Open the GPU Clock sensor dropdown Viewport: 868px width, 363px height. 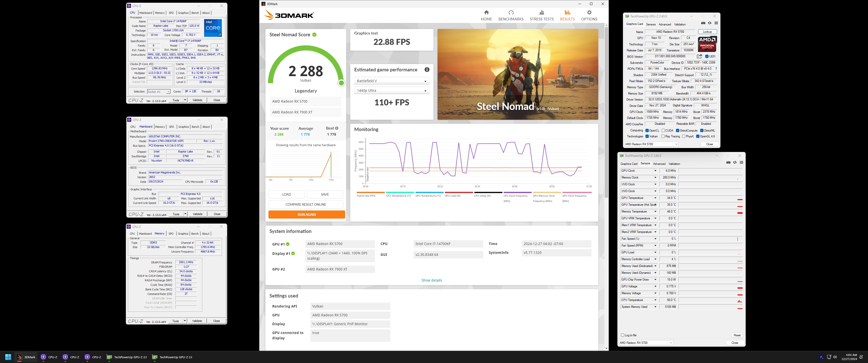pyautogui.click(x=655, y=171)
